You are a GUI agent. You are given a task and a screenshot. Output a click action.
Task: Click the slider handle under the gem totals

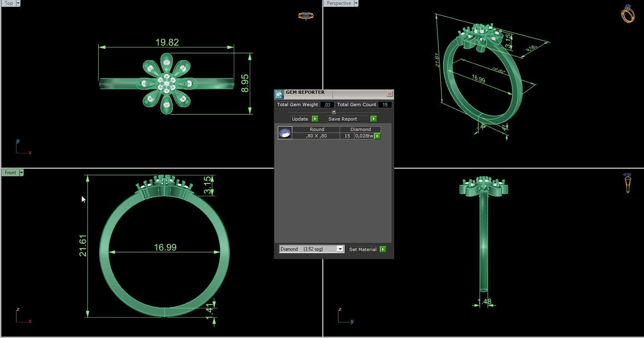[x=334, y=112]
